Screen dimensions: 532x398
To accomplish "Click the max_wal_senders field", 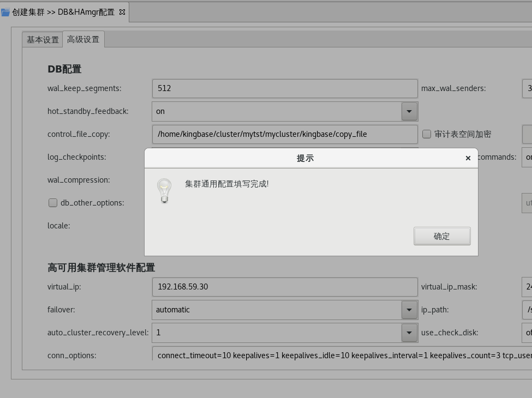I will (527, 88).
